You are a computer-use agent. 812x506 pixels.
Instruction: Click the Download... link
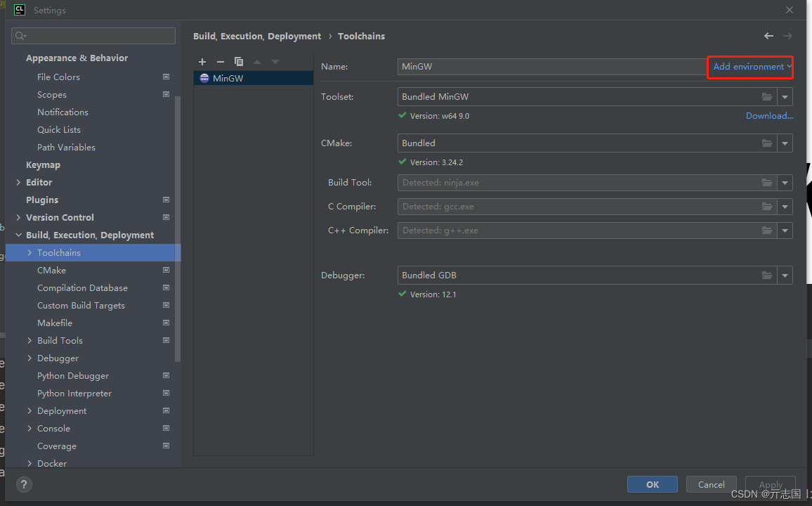tap(770, 116)
